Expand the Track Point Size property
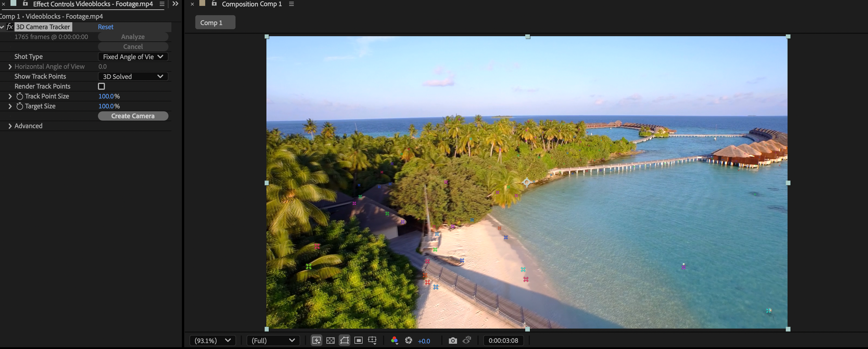Viewport: 868px width, 349px height. pos(10,96)
